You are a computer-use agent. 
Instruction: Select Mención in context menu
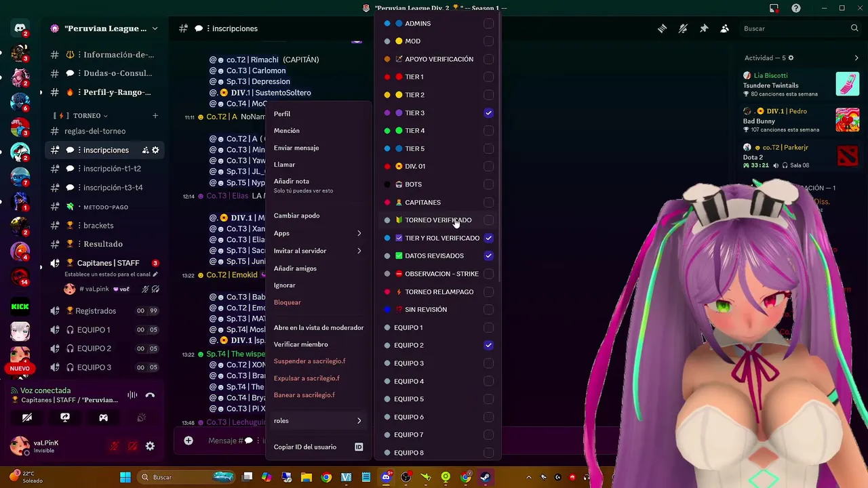coord(317,131)
